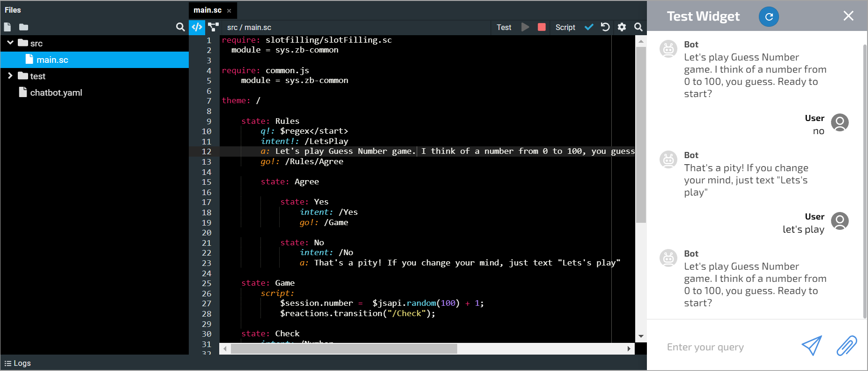Click the new file icon in Files panel
The width and height of the screenshot is (868, 371).
(x=7, y=27)
